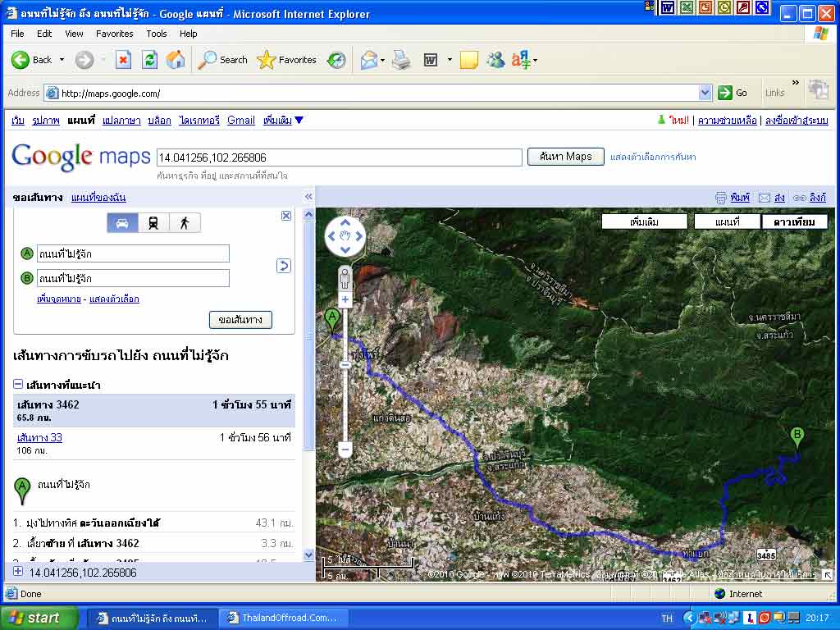Collapse the suggested routes section
The width and height of the screenshot is (840, 630).
point(18,385)
